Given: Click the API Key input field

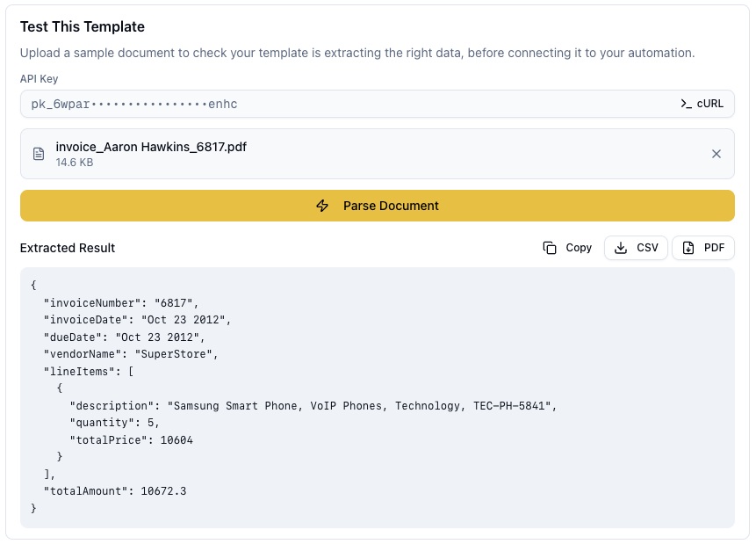Looking at the screenshot, I should point(377,104).
